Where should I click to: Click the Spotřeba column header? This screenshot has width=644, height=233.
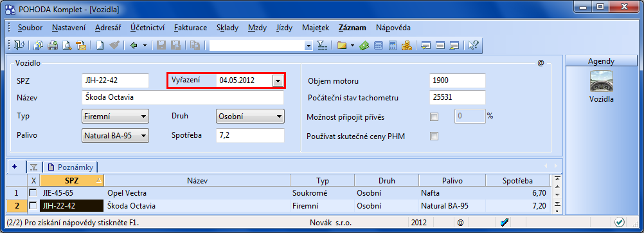[517, 181]
